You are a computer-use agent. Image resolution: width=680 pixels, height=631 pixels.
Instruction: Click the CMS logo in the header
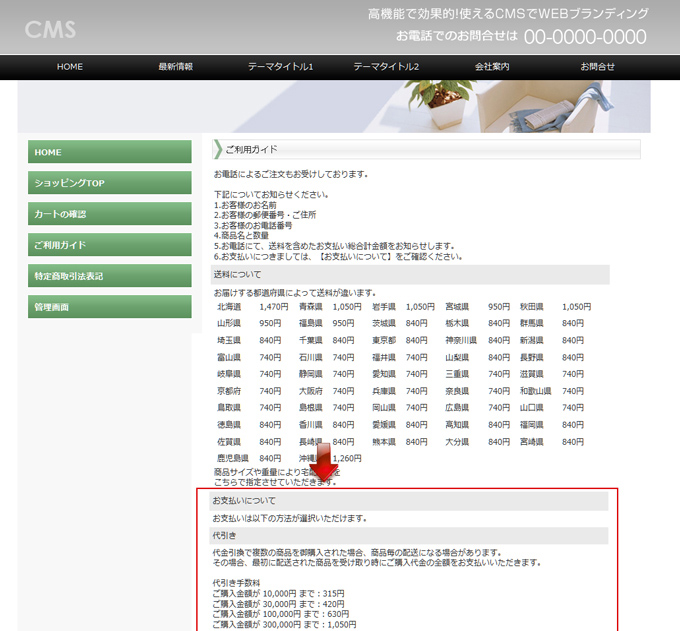tap(50, 29)
